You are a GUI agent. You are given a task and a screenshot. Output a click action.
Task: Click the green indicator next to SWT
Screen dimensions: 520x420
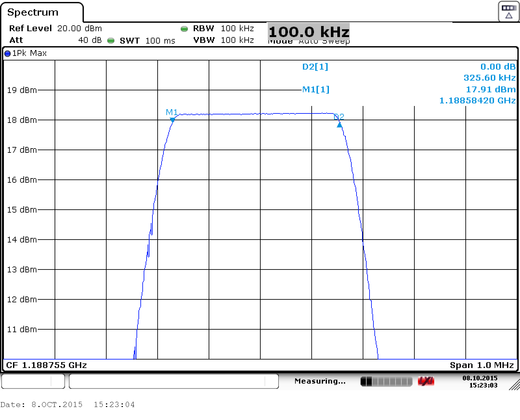pos(111,41)
